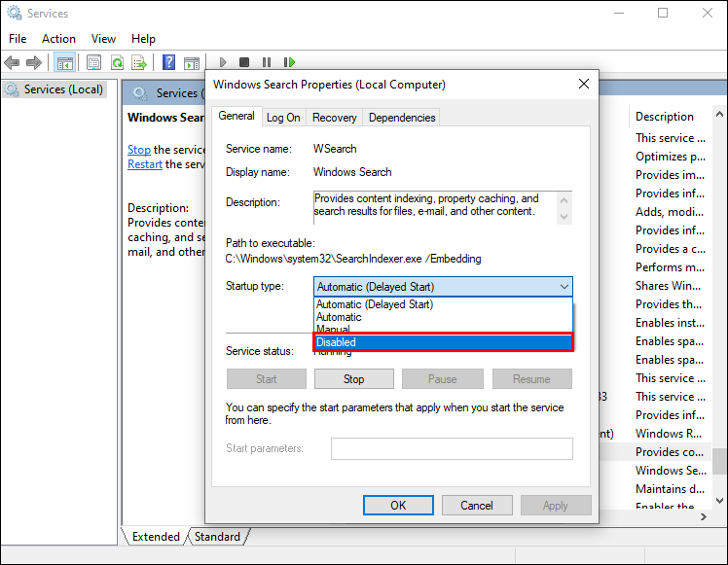Select the row reading Enables inst...
728x565 pixels.
pos(670,323)
